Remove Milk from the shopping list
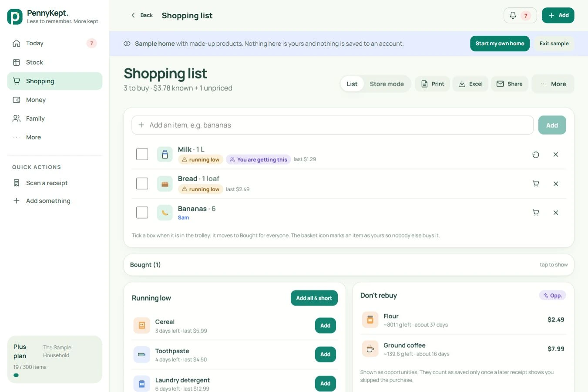588x392 pixels. (x=556, y=155)
